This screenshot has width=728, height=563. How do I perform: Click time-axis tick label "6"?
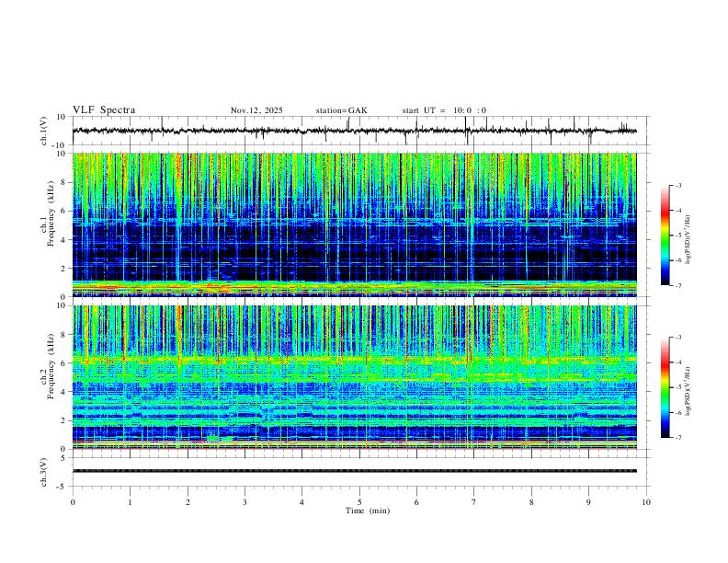click(416, 502)
